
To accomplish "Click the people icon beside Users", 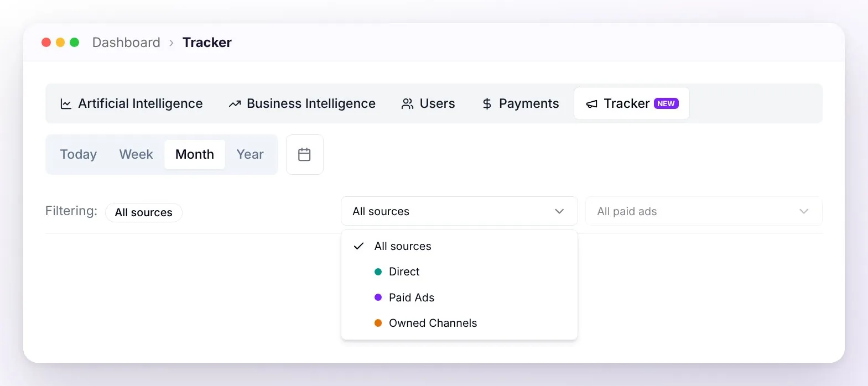I will [408, 104].
